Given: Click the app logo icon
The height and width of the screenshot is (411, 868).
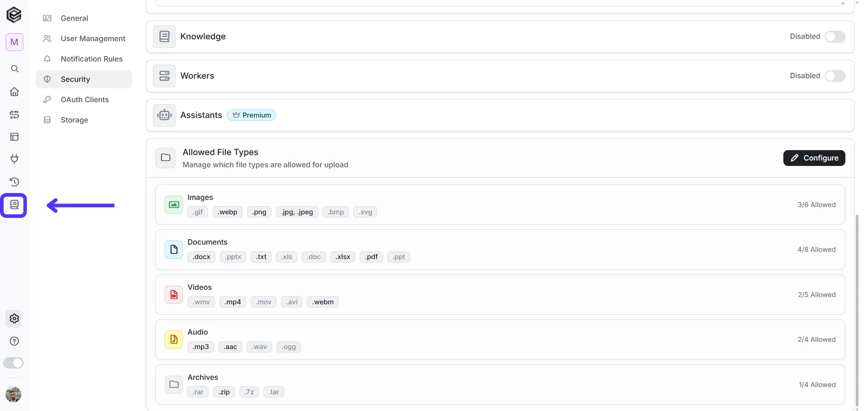Looking at the screenshot, I should [x=14, y=15].
